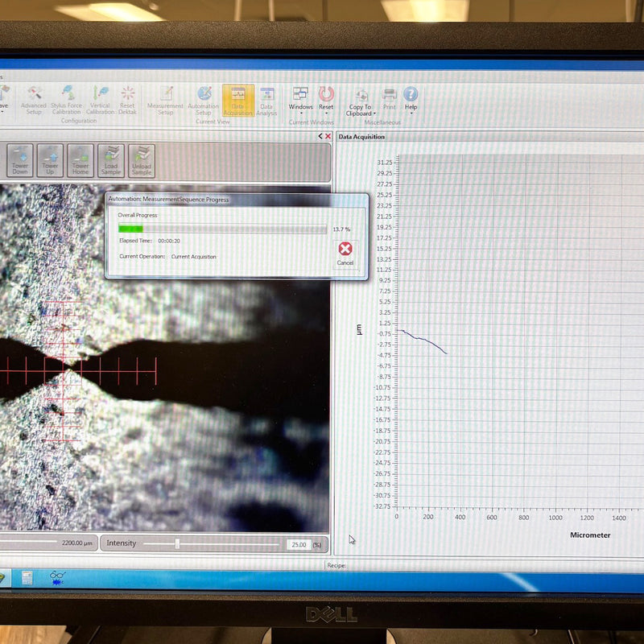
Task: Click the Unload Sample button
Action: 142,161
